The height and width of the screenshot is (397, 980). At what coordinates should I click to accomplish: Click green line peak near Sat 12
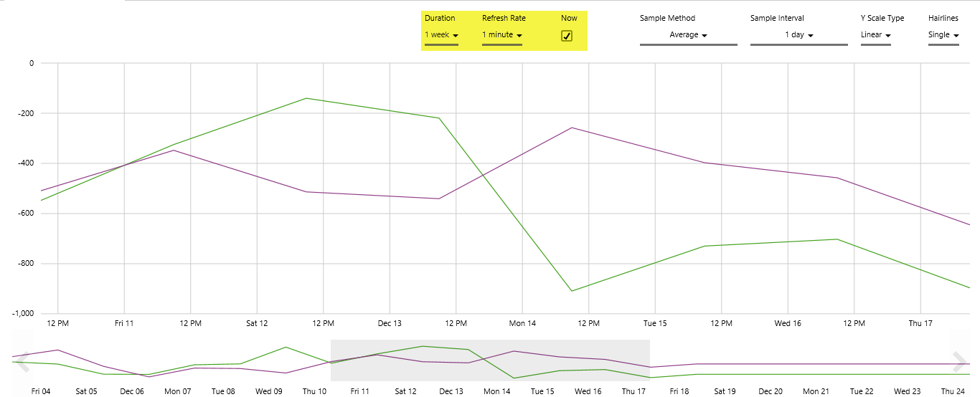[306, 98]
